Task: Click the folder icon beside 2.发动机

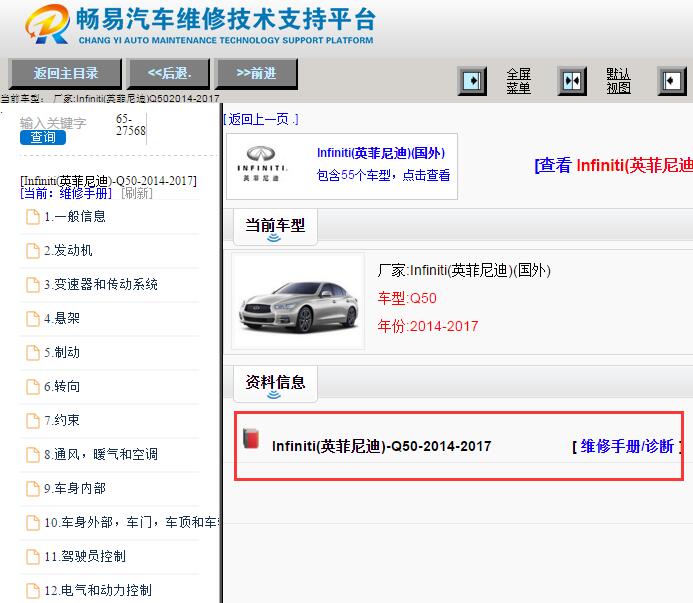Action: [33, 251]
